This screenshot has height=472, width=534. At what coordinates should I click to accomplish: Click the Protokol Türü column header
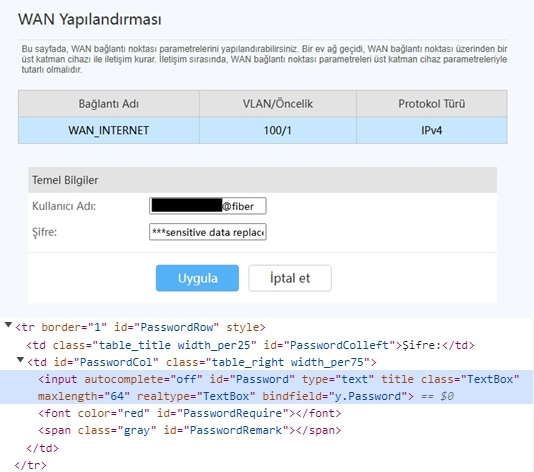431,104
